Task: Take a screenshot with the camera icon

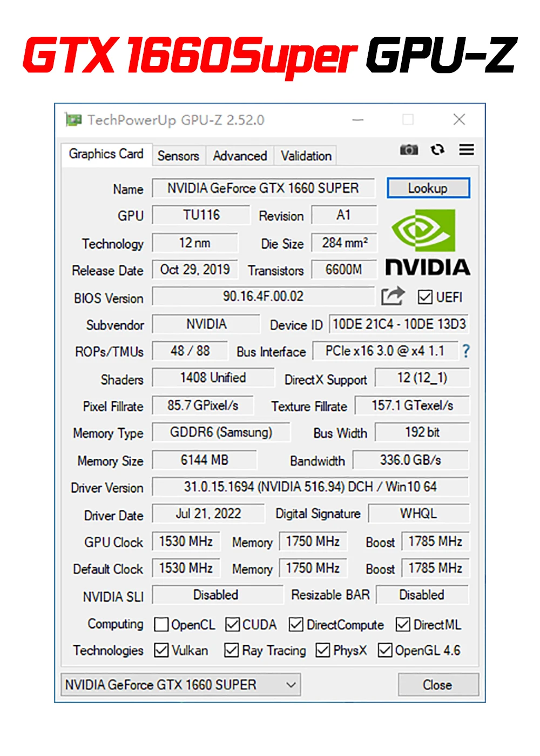Action: tap(409, 150)
